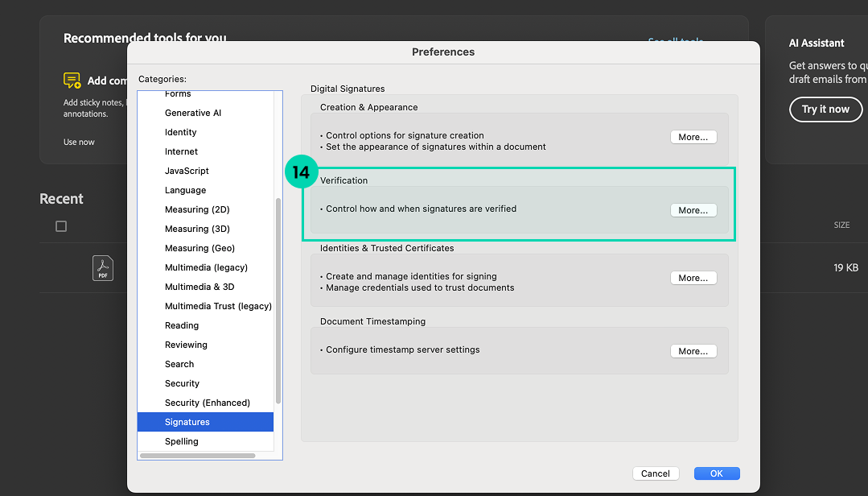
Task: Open More for Identities & Trusted Certificates
Action: coord(693,278)
